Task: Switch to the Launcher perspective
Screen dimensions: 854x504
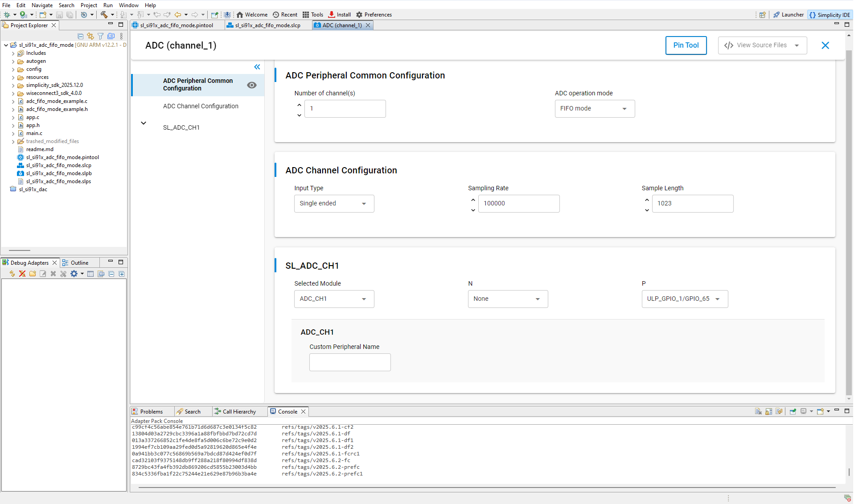Action: [x=788, y=15]
